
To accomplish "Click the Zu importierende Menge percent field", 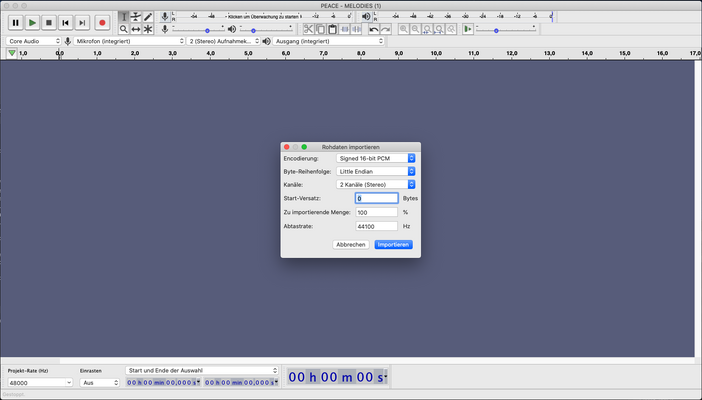I will coord(377,212).
